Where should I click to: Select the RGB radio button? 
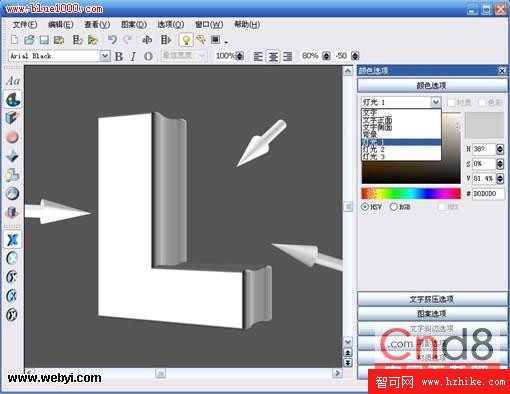394,207
